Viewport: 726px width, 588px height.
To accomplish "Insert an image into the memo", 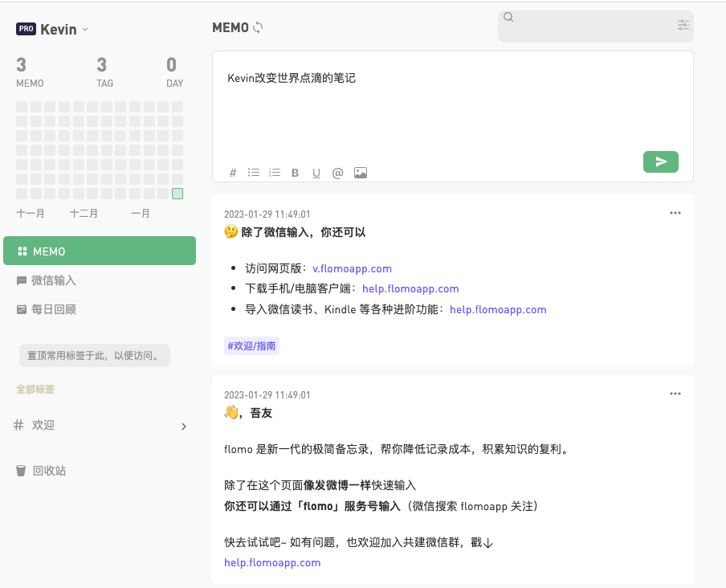I will (361, 173).
